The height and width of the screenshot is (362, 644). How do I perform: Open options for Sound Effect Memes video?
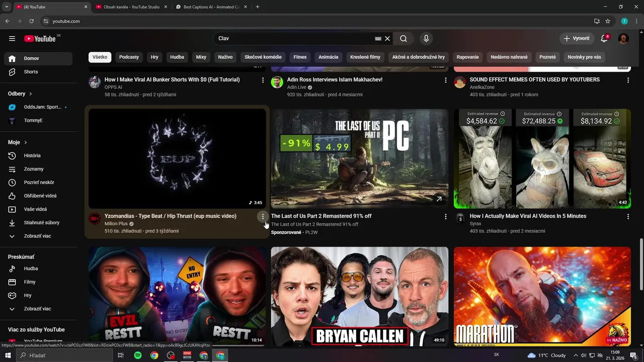628,80
